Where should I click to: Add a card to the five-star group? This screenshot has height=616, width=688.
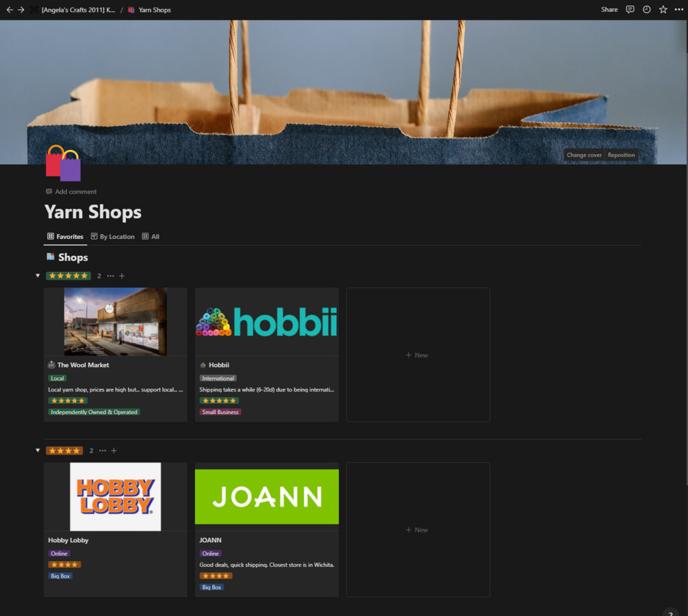point(122,276)
